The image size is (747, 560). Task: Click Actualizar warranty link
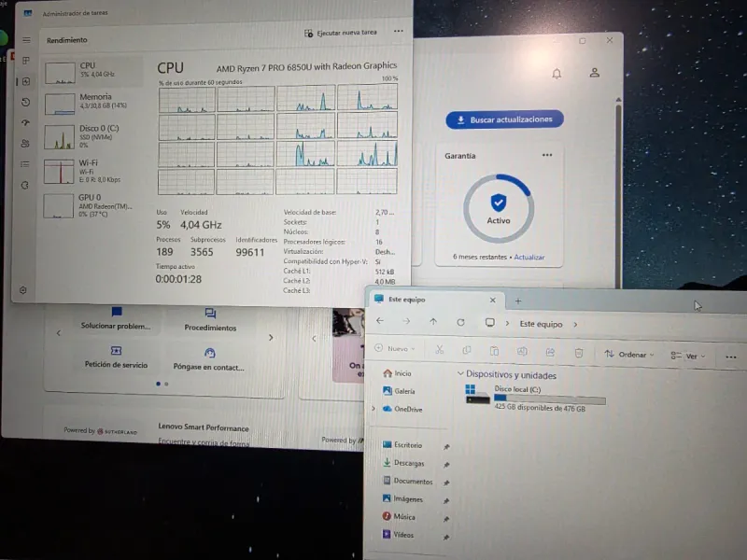pos(529,258)
